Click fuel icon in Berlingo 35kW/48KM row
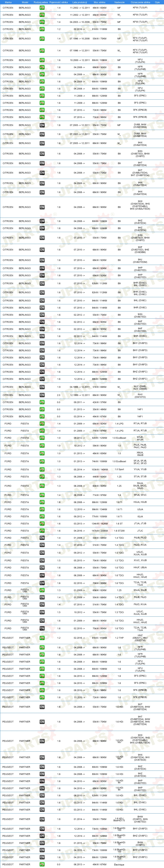 42,409
